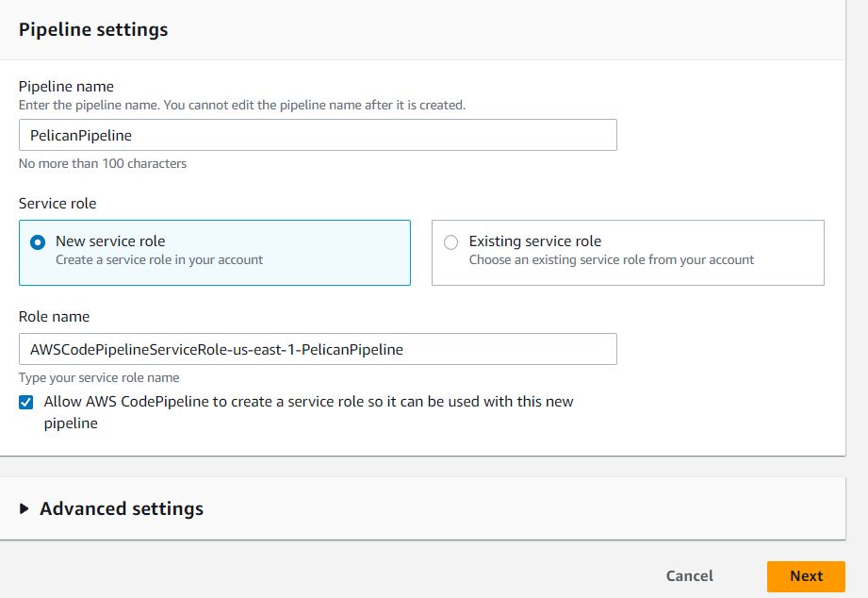Select the New service role radio button
868x598 pixels.
38,242
